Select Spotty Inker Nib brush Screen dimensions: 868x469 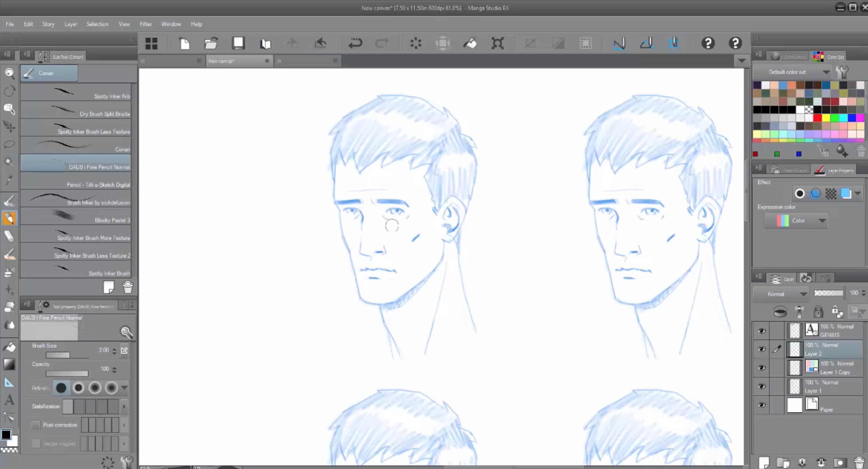(76, 92)
